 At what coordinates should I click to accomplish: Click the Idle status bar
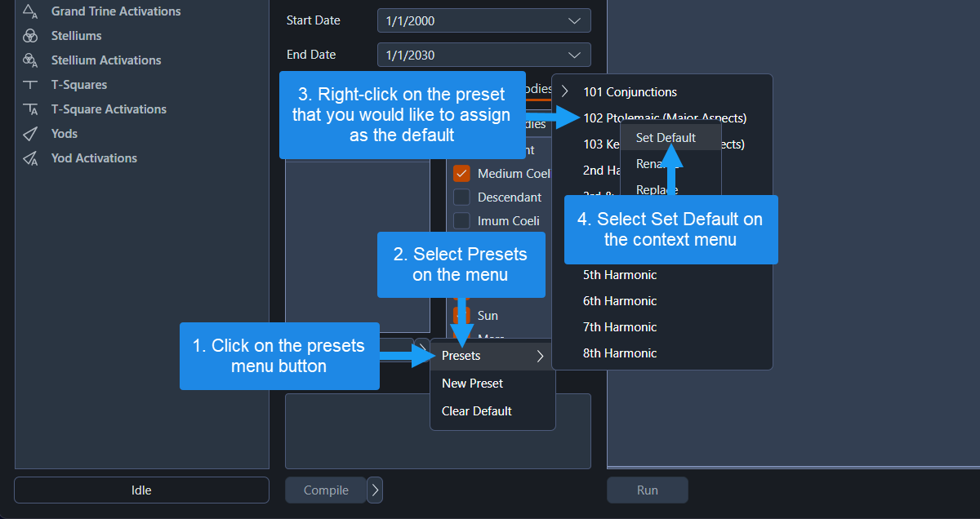click(x=141, y=490)
